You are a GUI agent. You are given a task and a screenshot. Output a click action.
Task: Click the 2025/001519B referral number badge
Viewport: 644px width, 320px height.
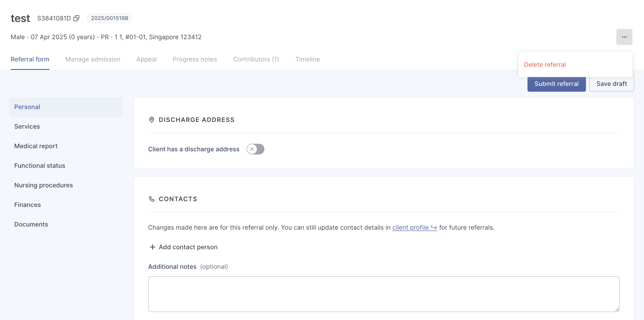(x=109, y=18)
